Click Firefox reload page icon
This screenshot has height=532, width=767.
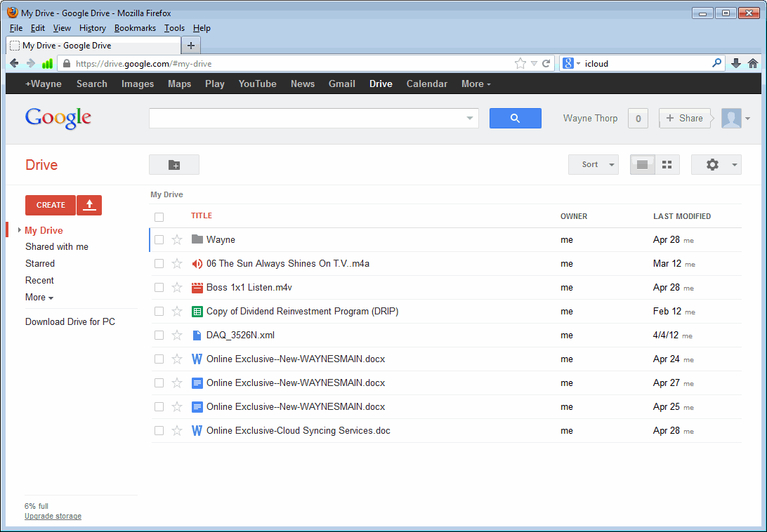pyautogui.click(x=546, y=64)
